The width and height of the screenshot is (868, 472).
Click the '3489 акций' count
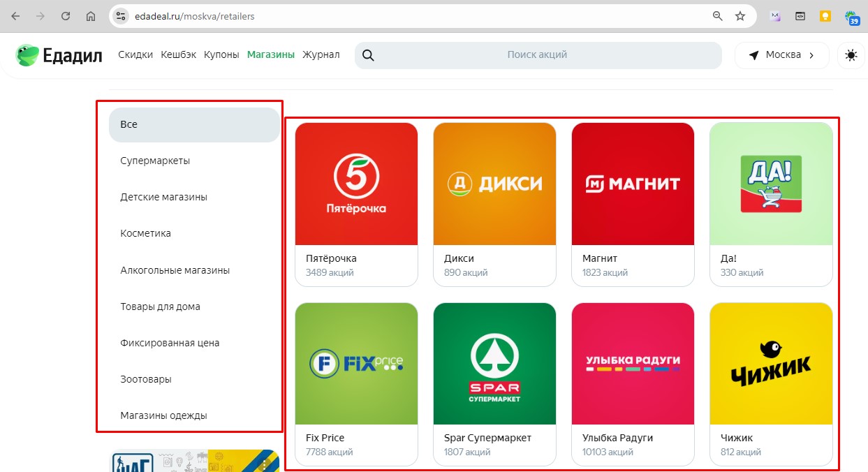point(330,272)
